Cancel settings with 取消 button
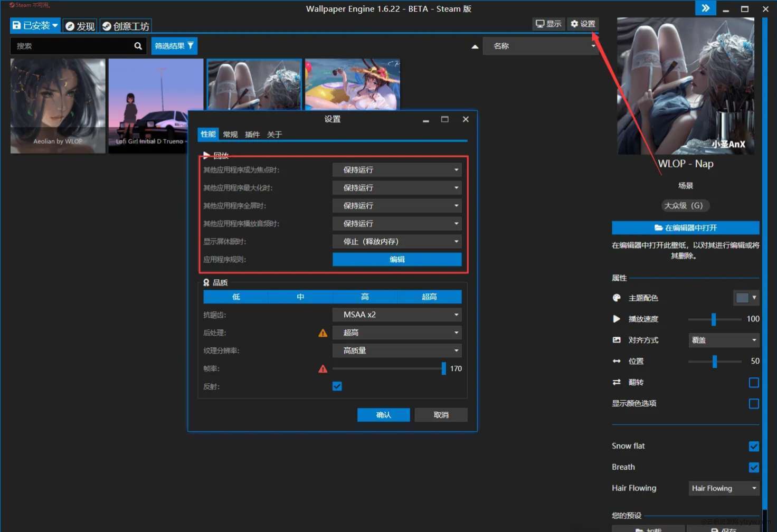This screenshot has width=777, height=532. tap(441, 415)
